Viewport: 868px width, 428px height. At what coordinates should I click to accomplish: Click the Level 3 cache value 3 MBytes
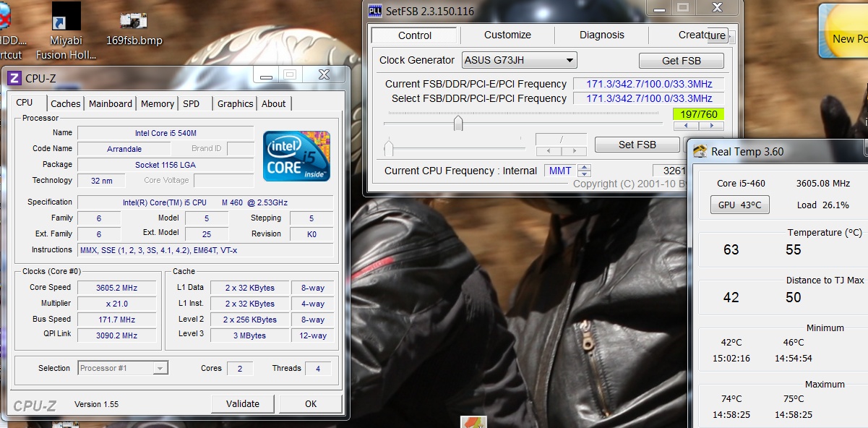[249, 335]
